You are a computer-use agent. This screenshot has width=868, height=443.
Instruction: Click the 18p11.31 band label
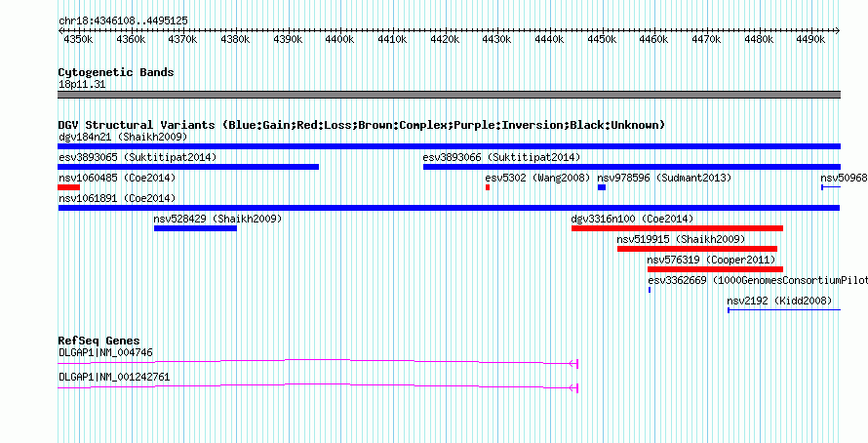tap(82, 85)
